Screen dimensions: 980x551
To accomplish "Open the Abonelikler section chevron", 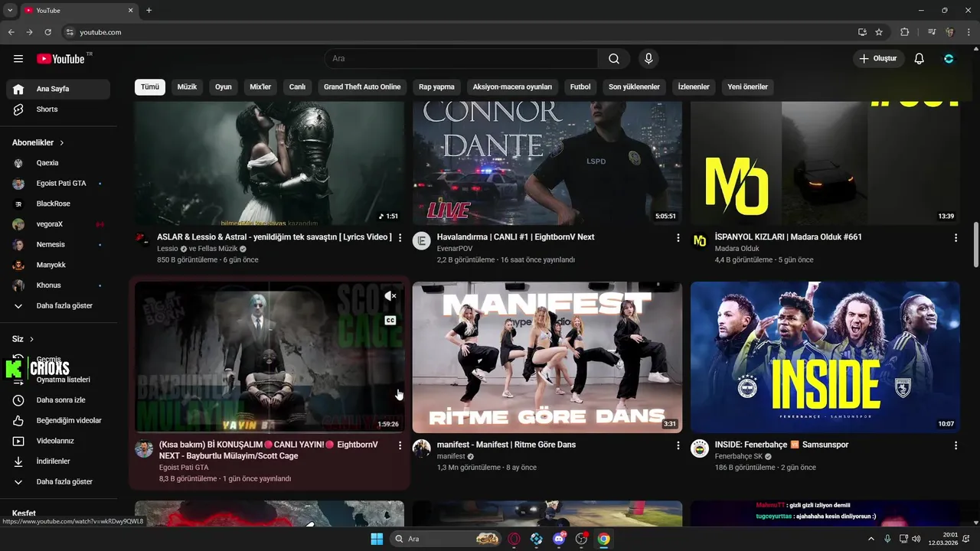I will 62,143.
